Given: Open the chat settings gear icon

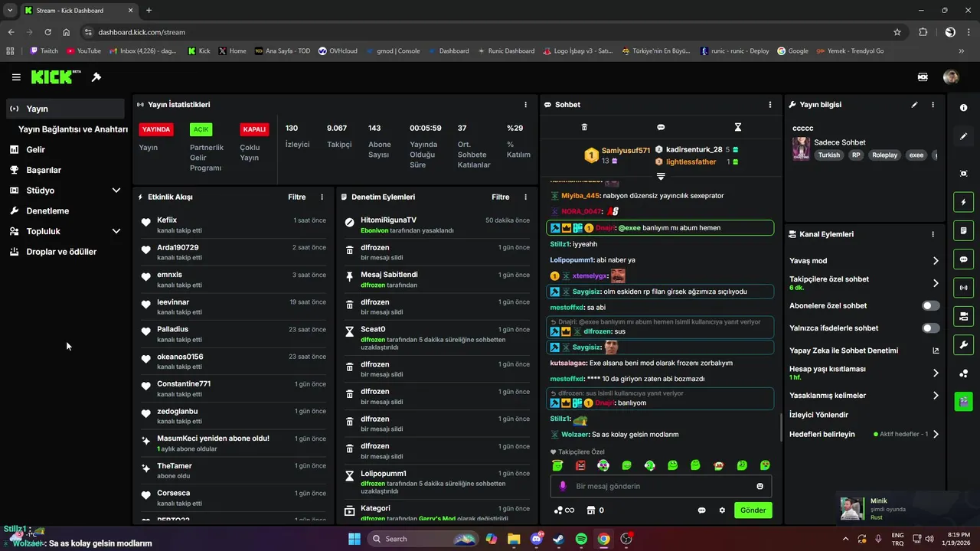Looking at the screenshot, I should [722, 510].
